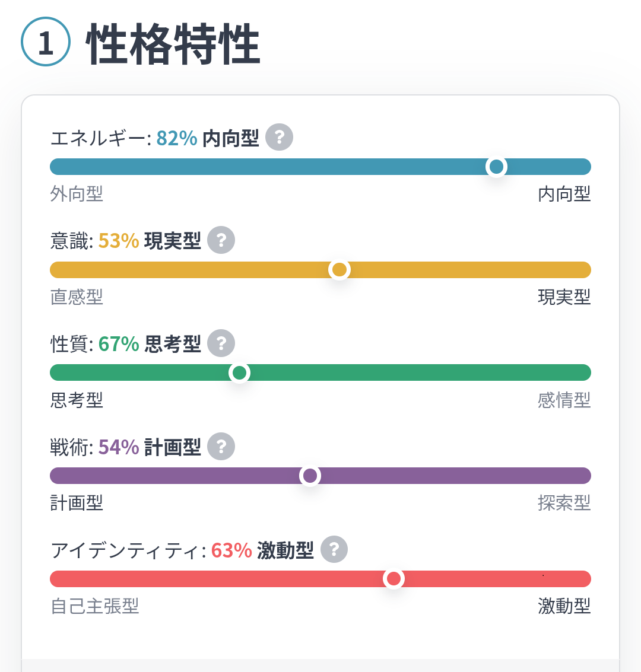Viewport: 641px width, 672px height.
Task: Click the 82% energy percentage text
Action: point(177,138)
